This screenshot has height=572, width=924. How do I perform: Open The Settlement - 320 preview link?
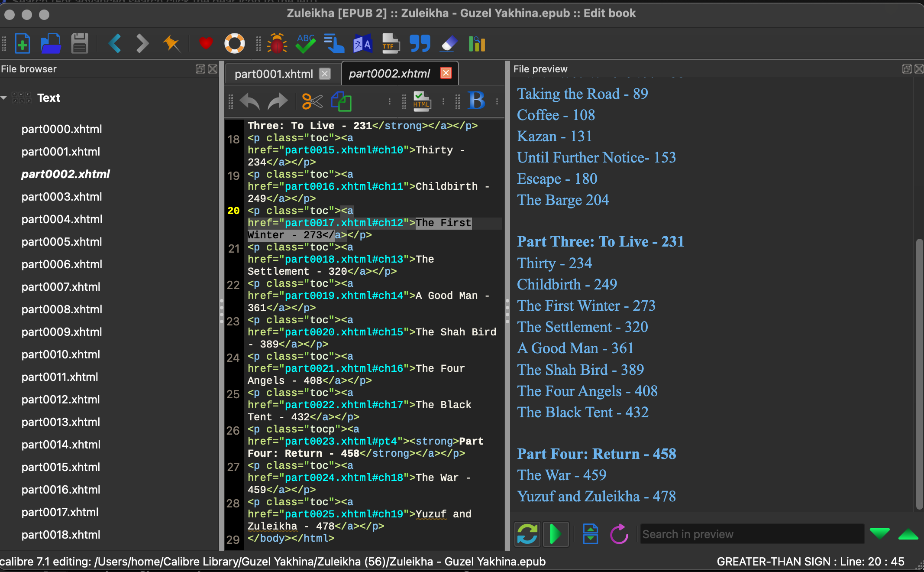582,327
